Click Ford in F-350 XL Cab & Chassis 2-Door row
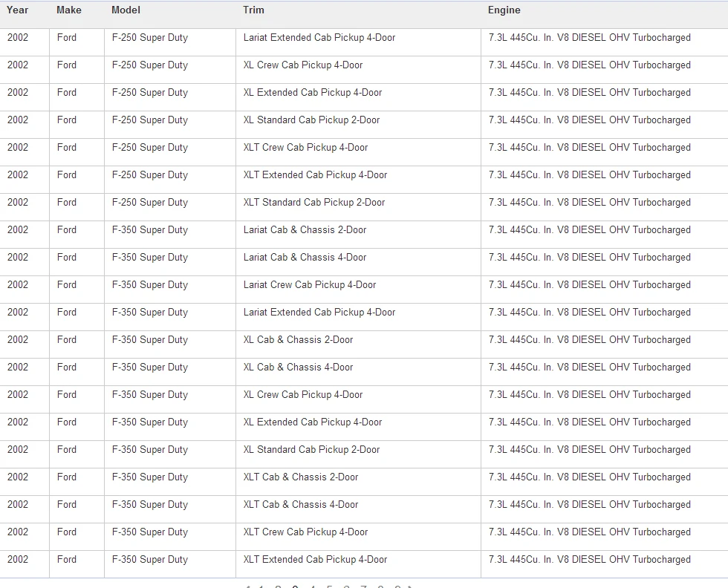 pos(66,339)
